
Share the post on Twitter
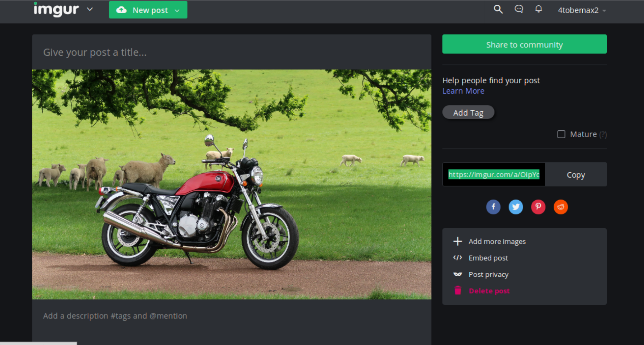coord(516,207)
